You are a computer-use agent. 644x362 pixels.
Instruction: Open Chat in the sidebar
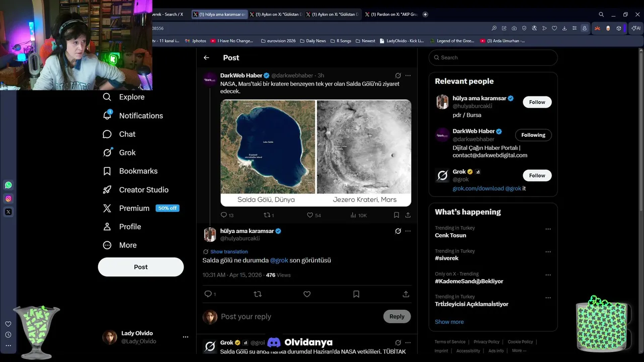click(x=119, y=134)
